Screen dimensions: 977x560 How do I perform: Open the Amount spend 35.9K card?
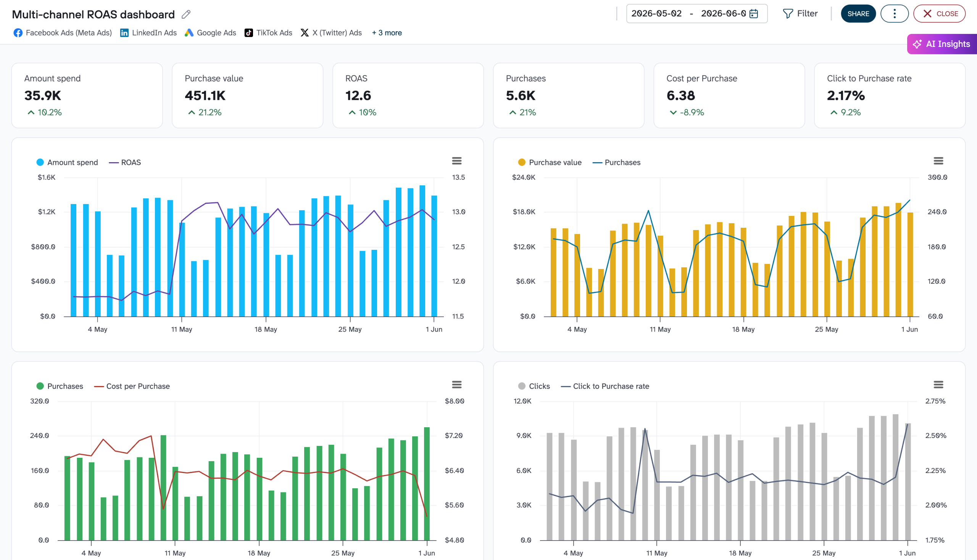pyautogui.click(x=87, y=96)
